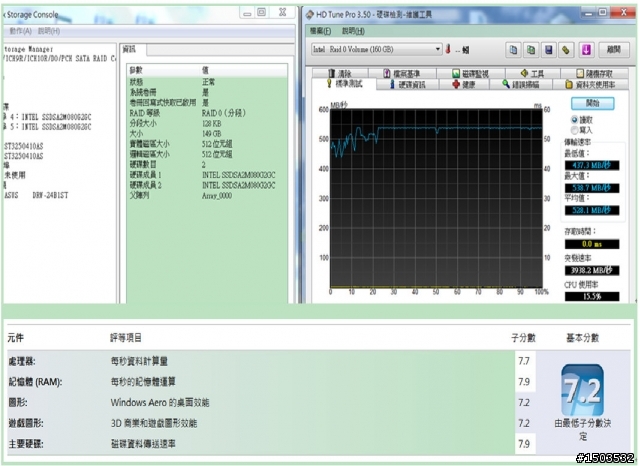This screenshot has height=466, width=640.
Task: Click the 評等項目 column header
Action: click(x=126, y=338)
